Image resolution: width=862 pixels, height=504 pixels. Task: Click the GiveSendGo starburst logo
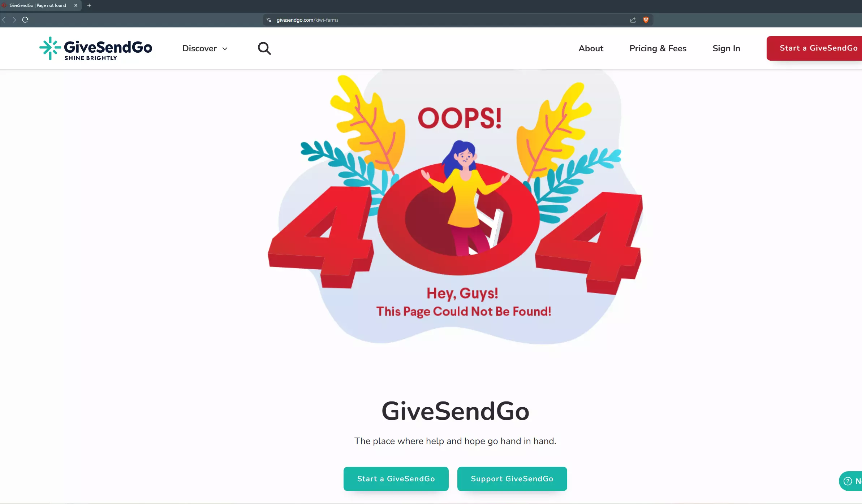pyautogui.click(x=50, y=48)
